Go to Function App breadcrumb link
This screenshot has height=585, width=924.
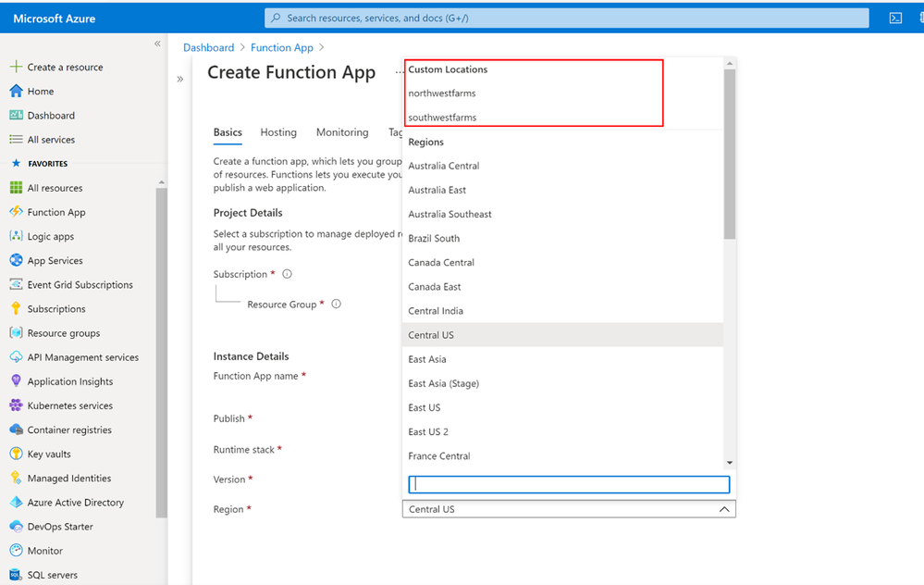(282, 48)
